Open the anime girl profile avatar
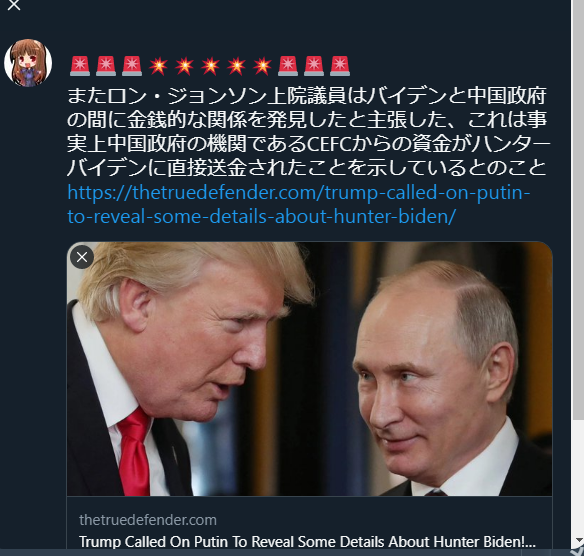 28,63
